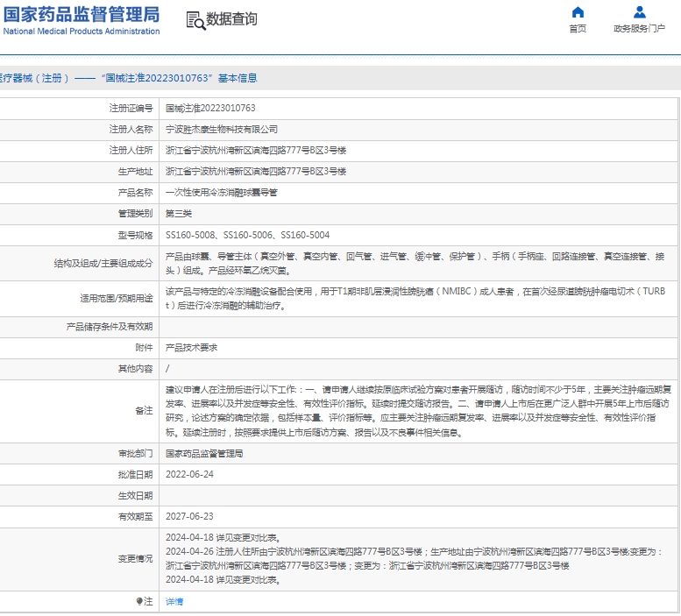This screenshot has height=616, width=681.
Task: Click the 数据查询 heading text
Action: [231, 19]
